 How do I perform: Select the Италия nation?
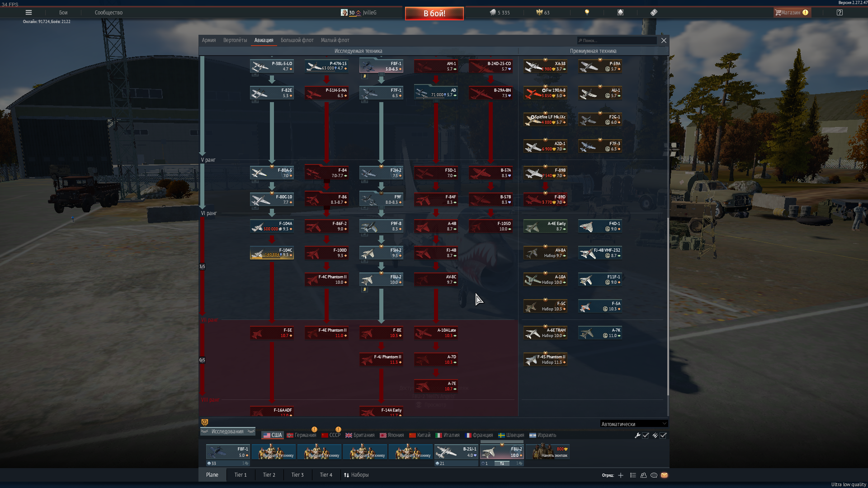pos(448,435)
